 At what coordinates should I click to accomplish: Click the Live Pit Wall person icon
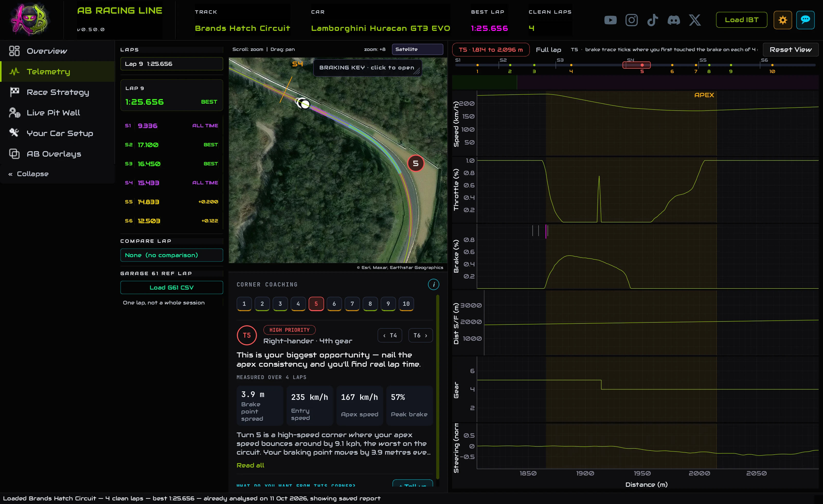pyautogui.click(x=14, y=113)
